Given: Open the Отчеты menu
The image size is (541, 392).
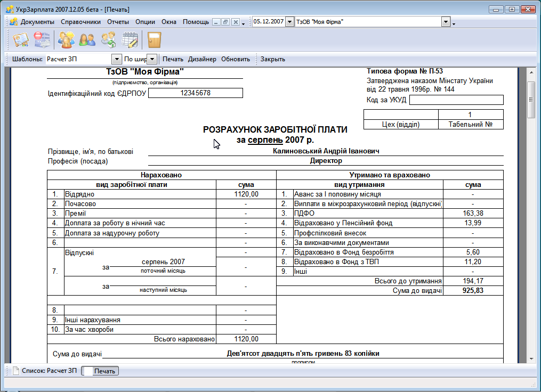Looking at the screenshot, I should pos(118,22).
